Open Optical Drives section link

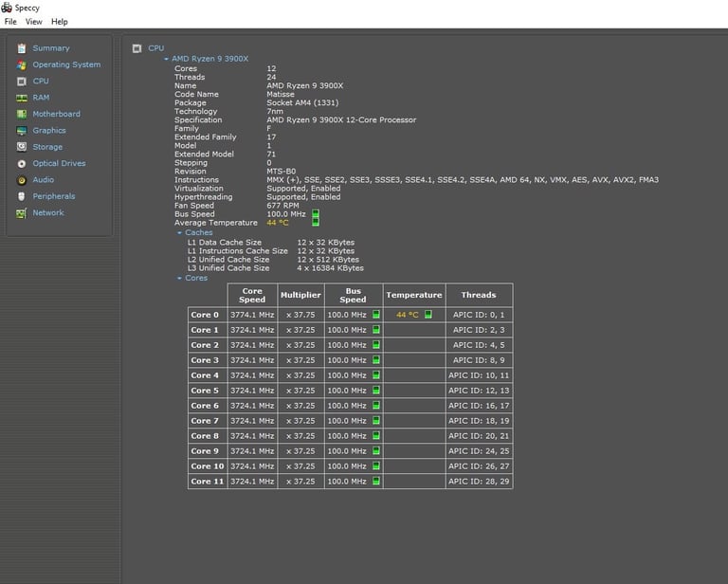click(x=59, y=163)
